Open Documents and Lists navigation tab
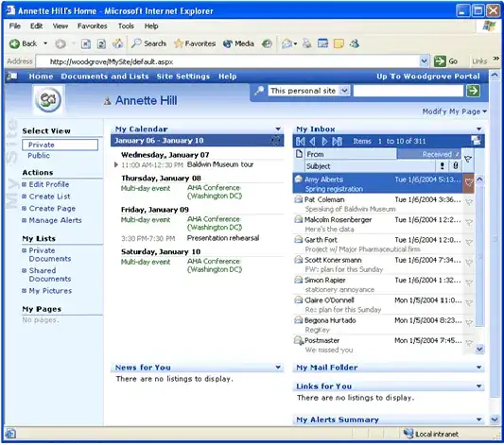Screen dimensions: 504x445 pos(105,77)
